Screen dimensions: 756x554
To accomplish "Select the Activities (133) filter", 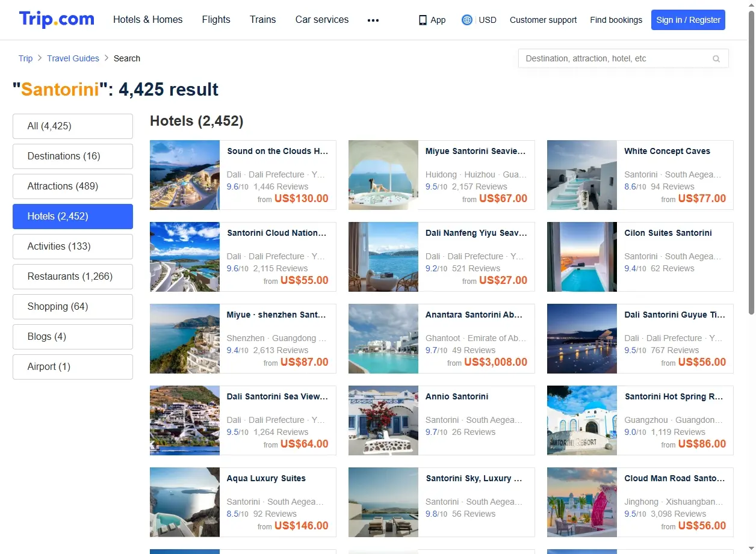I will click(x=73, y=247).
